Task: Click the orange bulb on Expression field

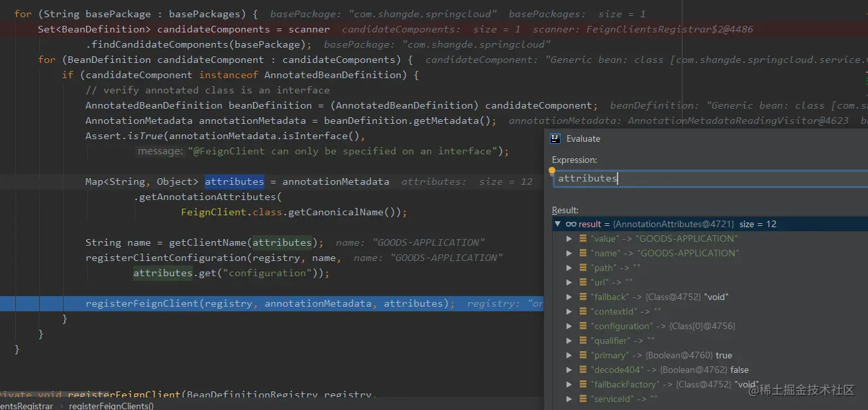Action: 552,171
